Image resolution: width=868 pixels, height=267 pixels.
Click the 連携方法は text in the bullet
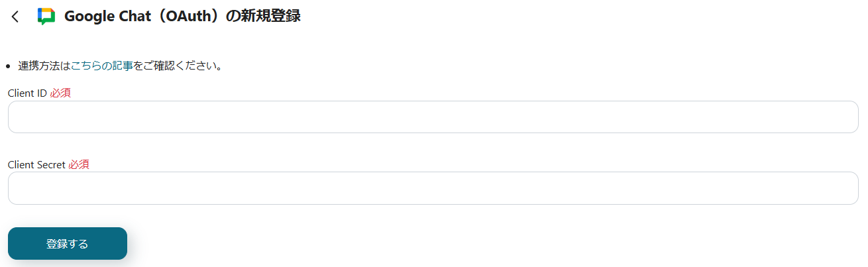44,66
